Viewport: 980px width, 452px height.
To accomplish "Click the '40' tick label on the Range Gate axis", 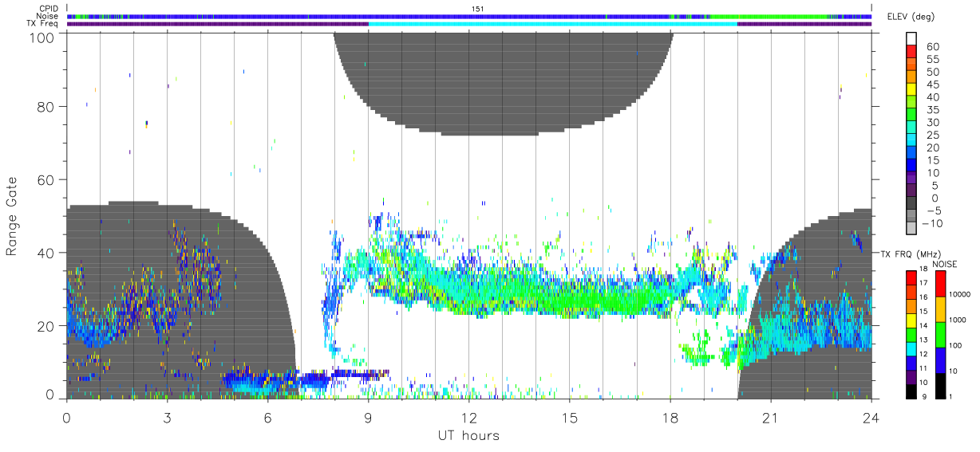I will pyautogui.click(x=47, y=254).
